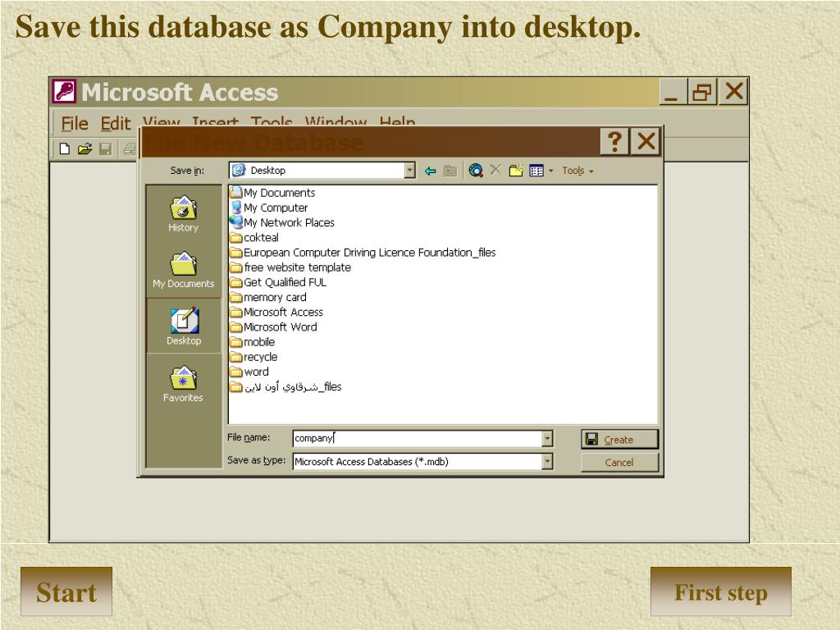Select the word folder

(249, 372)
